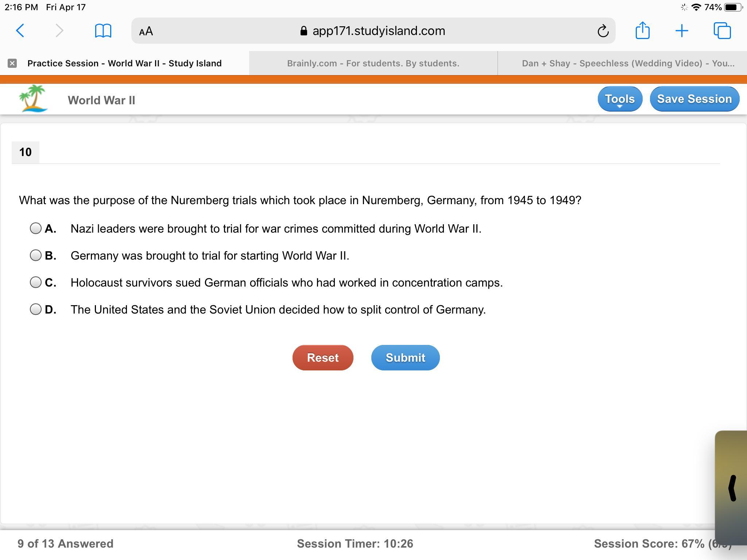Choose answer D about splitting Germany
Viewport: 747px width, 560px height.
36,310
